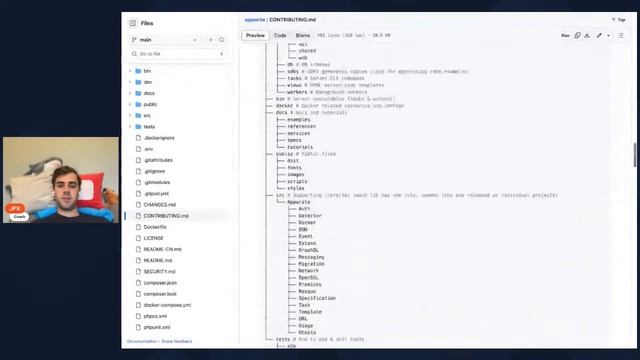This screenshot has width=640, height=360.
Task: Open the tests folder icon
Action: [x=138, y=127]
